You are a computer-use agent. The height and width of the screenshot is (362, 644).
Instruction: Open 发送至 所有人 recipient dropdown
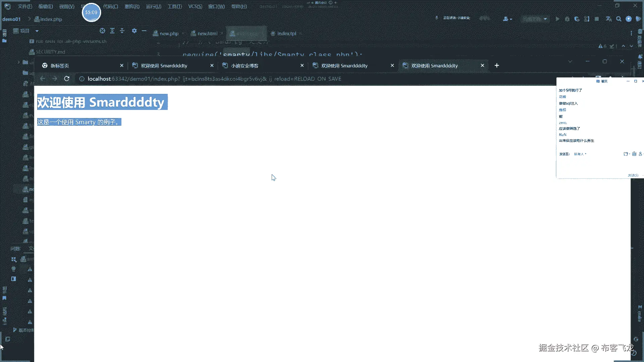[580, 154]
